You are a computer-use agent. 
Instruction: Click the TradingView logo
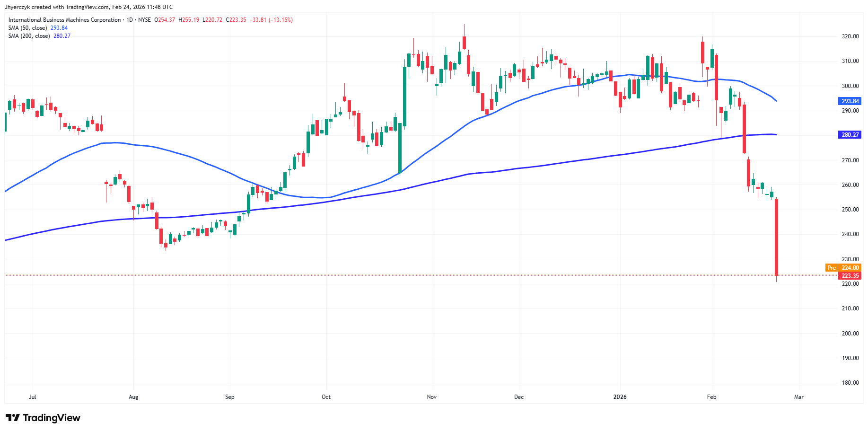pyautogui.click(x=43, y=418)
